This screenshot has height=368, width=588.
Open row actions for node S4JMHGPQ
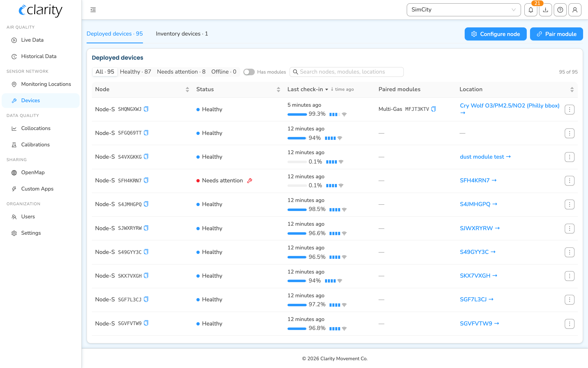click(569, 204)
